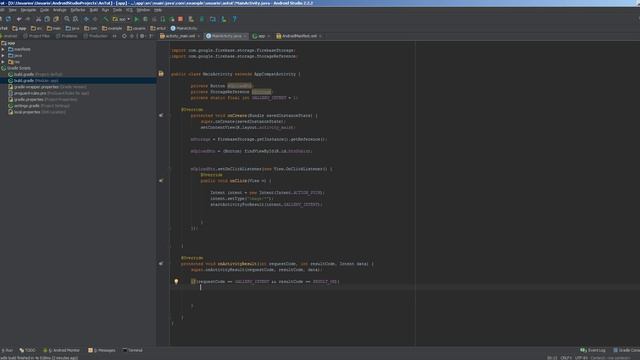
Task: Close the activity_main.xml tab
Action: click(199, 36)
